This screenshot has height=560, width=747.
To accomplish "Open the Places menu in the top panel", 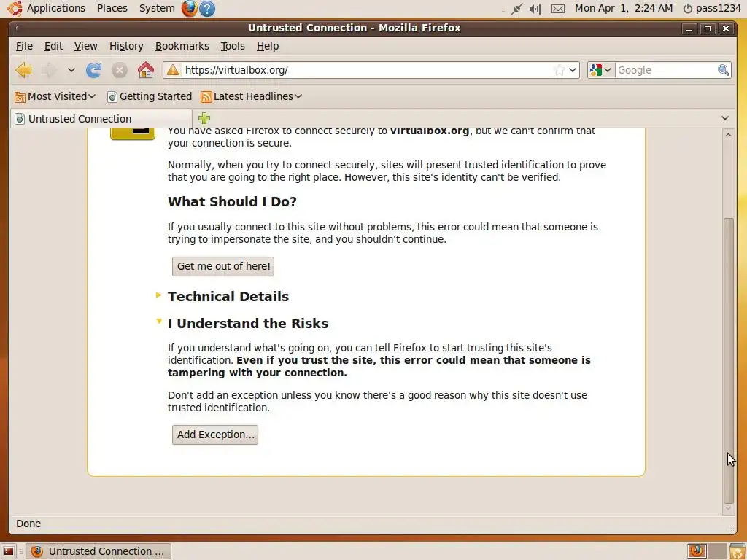I will [112, 8].
